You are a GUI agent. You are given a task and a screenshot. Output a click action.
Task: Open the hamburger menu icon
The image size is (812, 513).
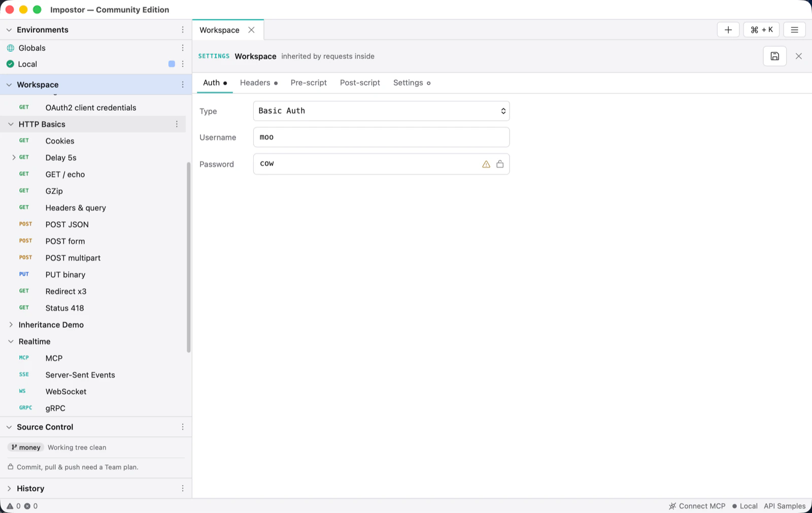[x=794, y=30]
